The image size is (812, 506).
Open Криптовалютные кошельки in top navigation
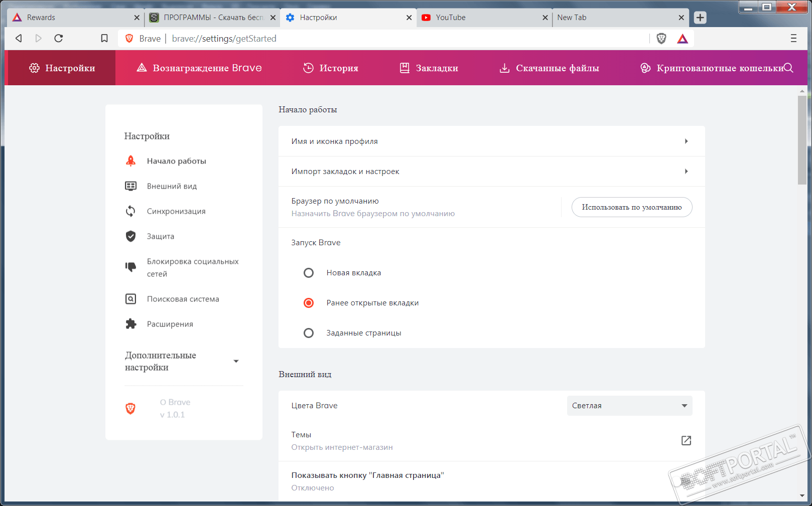point(712,68)
